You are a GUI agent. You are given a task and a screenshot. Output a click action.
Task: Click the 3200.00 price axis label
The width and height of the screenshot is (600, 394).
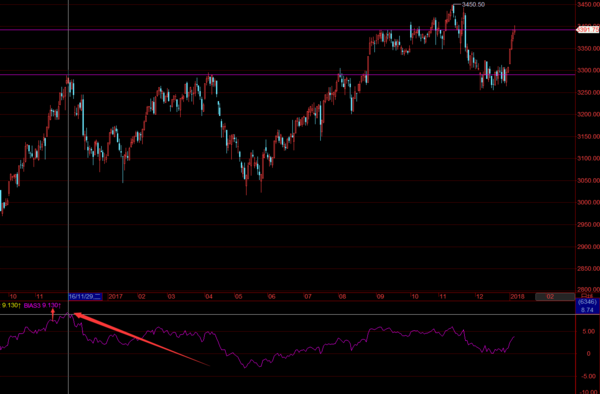(589, 114)
